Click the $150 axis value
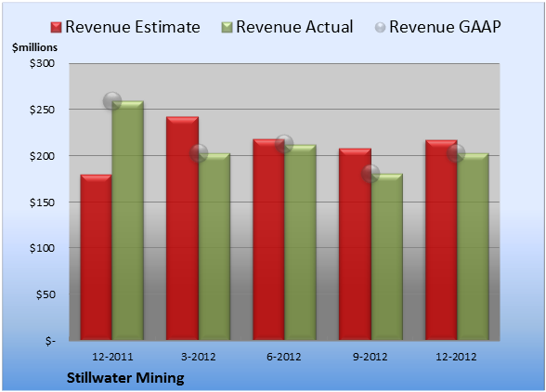546x392 pixels. click(42, 203)
